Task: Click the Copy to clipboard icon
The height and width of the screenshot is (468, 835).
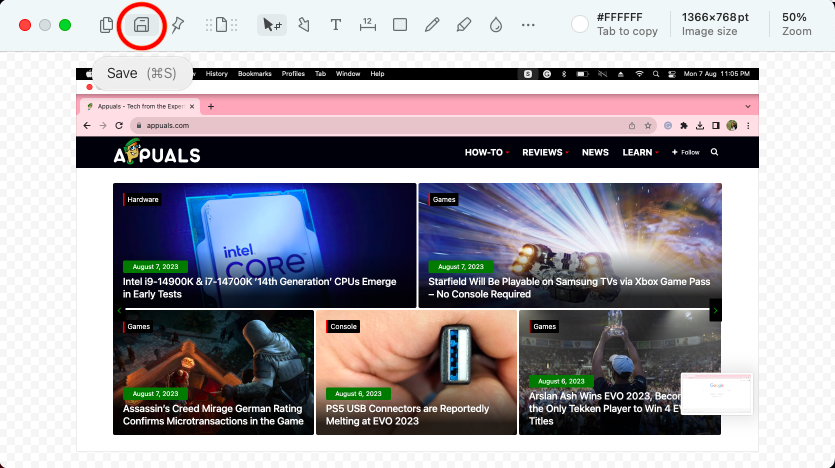Action: pos(107,25)
